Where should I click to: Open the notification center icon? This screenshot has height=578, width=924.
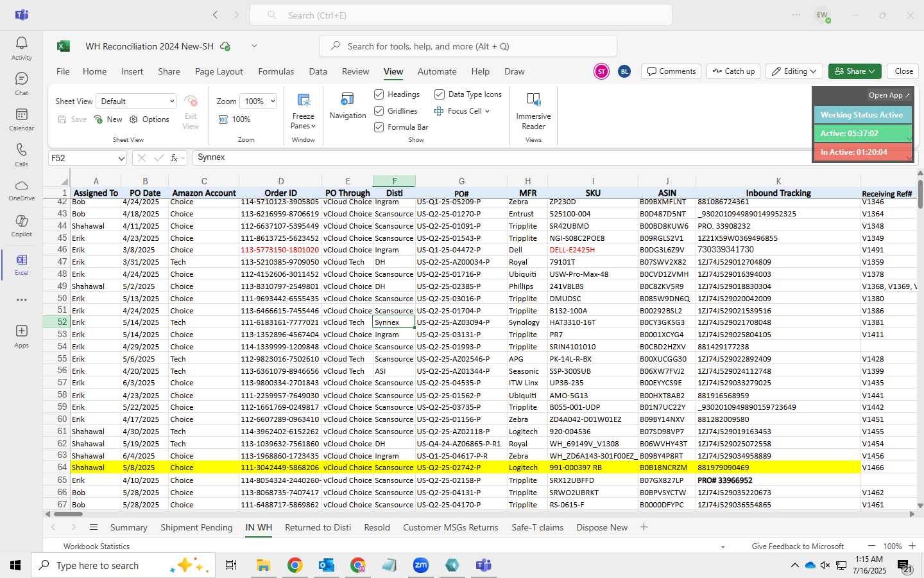(905, 566)
